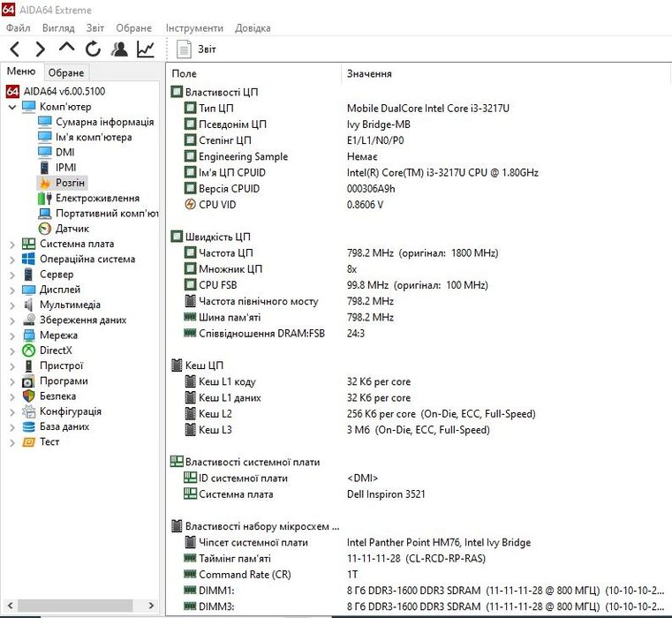Image resolution: width=672 pixels, height=618 pixels.
Task: Expand the Мультимедіа tree node
Action: pyautogui.click(x=12, y=305)
